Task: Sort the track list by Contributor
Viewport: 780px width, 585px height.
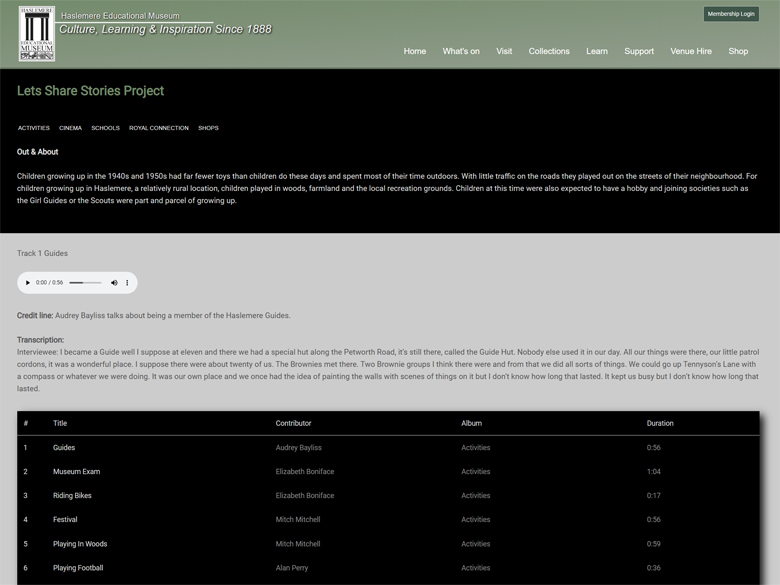Action: point(293,423)
